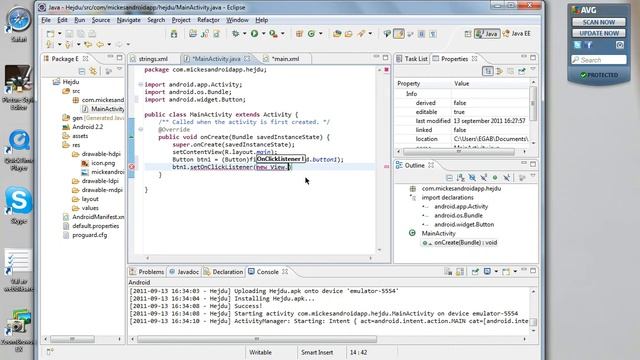
Task: Sort Outline alphabetically icon
Action: point(460,178)
